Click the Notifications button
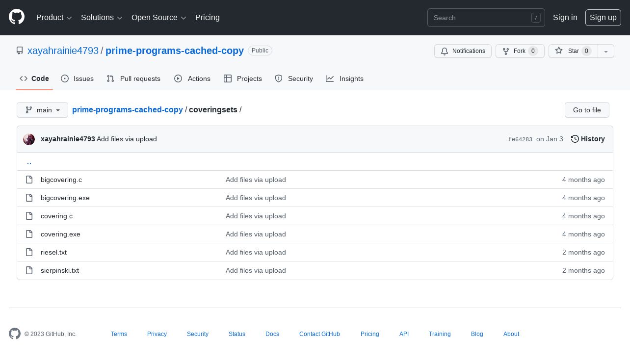Viewport: 630px width, 364px height. [x=463, y=51]
